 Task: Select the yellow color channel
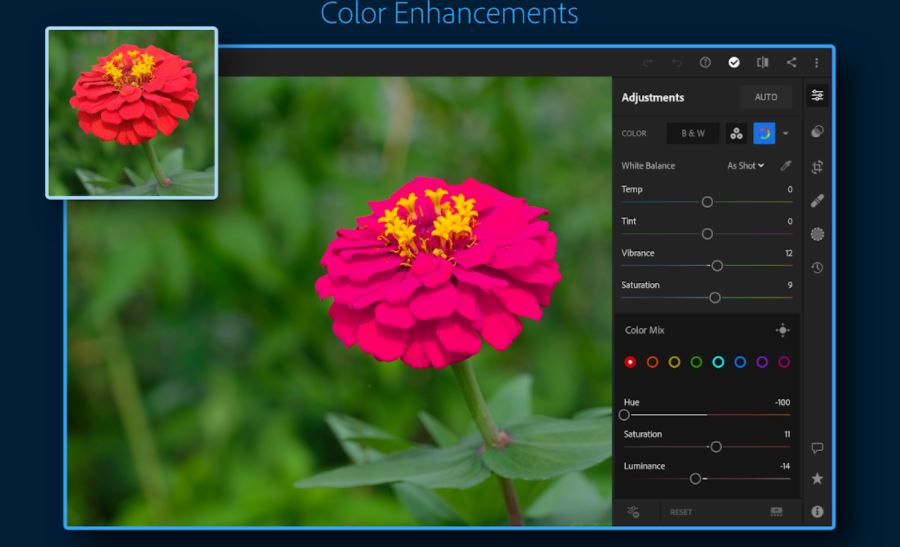pos(674,362)
